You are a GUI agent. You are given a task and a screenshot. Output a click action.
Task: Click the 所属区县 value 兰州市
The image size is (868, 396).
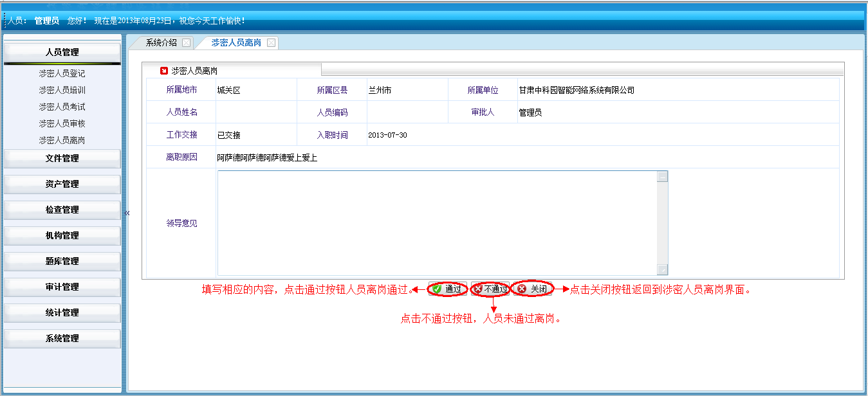(x=380, y=90)
